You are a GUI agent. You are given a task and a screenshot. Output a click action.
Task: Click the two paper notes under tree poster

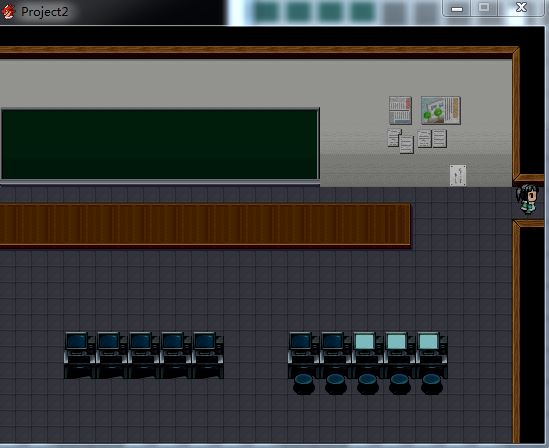(432, 139)
